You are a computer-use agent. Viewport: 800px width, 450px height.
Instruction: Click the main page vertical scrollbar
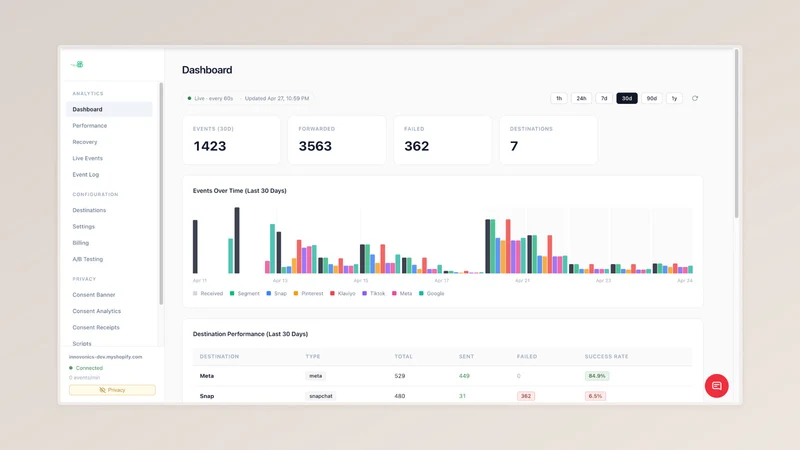click(736, 134)
